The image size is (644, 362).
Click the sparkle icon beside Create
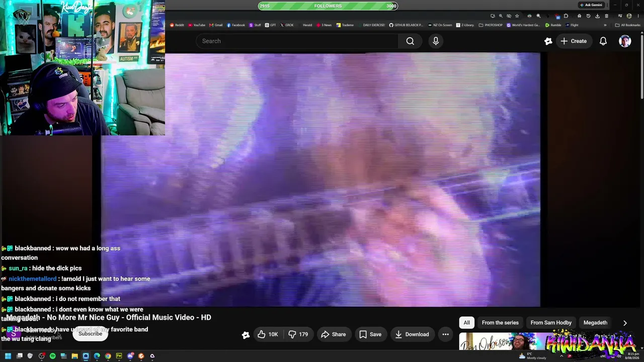[548, 41]
